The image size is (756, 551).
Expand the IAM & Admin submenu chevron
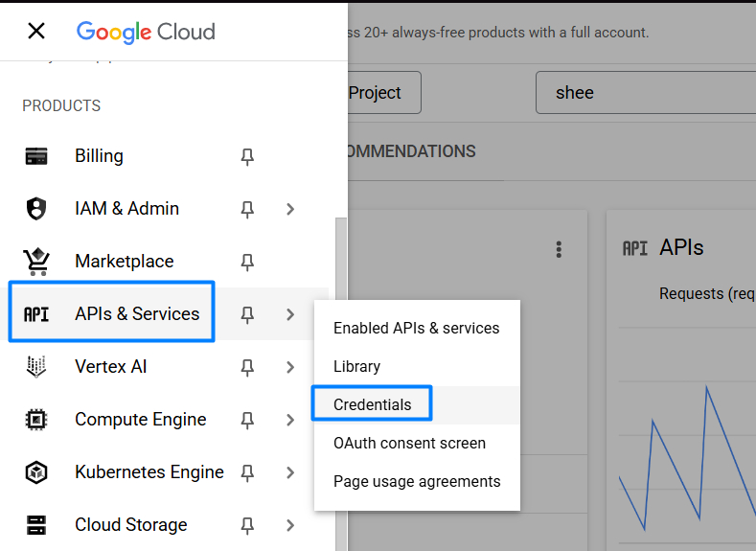pos(289,209)
